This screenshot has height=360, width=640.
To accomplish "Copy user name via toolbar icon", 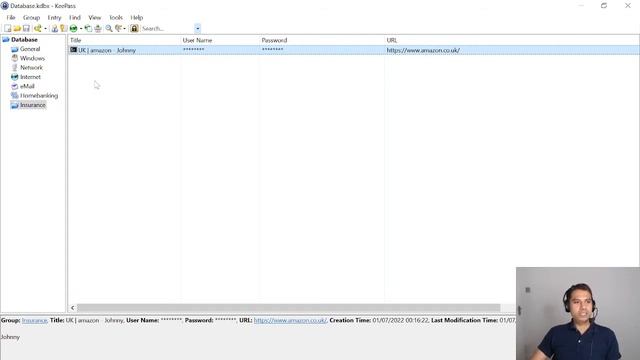I will pos(54,28).
